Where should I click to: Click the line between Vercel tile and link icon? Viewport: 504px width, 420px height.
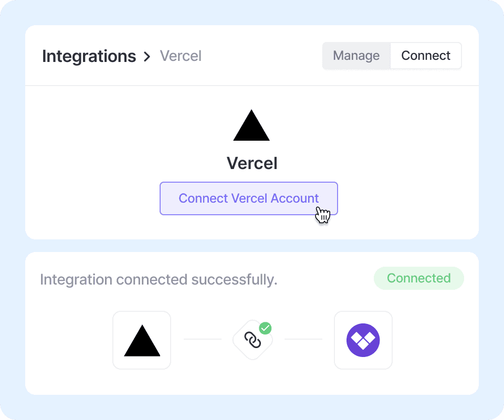tap(203, 339)
